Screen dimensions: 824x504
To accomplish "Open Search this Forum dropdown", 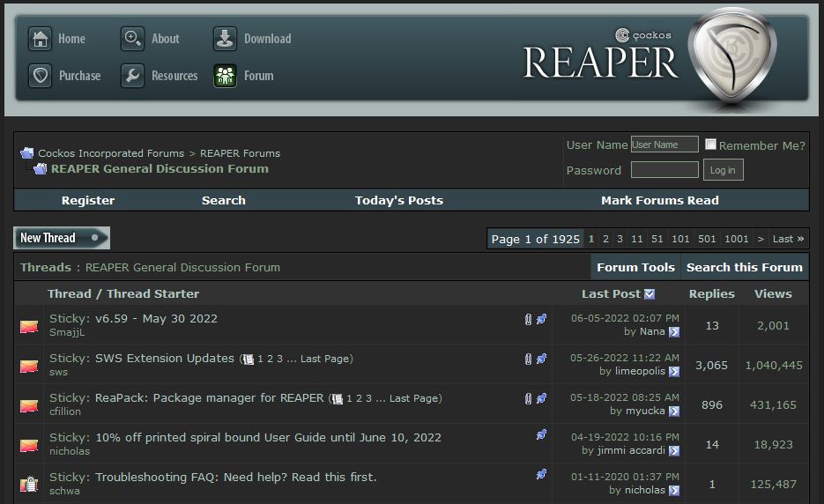I will point(744,267).
